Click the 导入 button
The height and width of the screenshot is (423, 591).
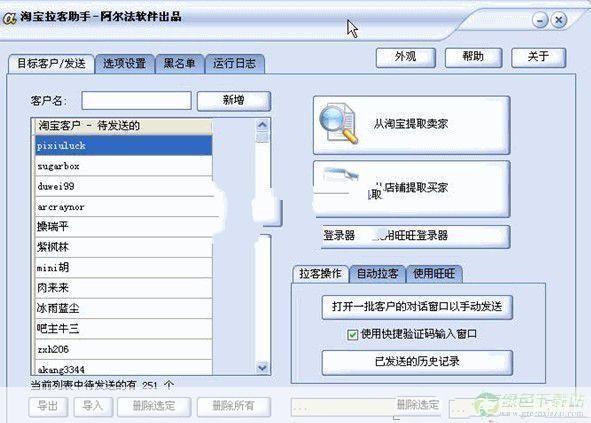click(93, 406)
